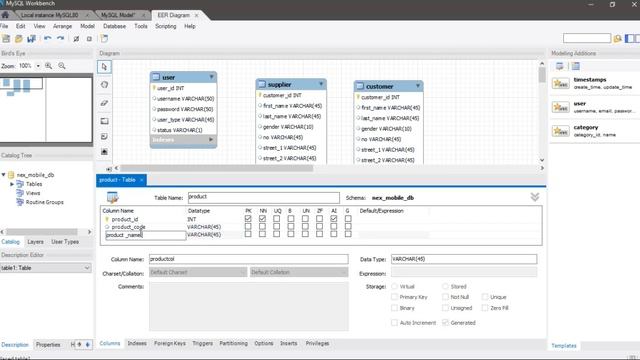
Task: Click the timestamps template icon
Action: (560, 83)
